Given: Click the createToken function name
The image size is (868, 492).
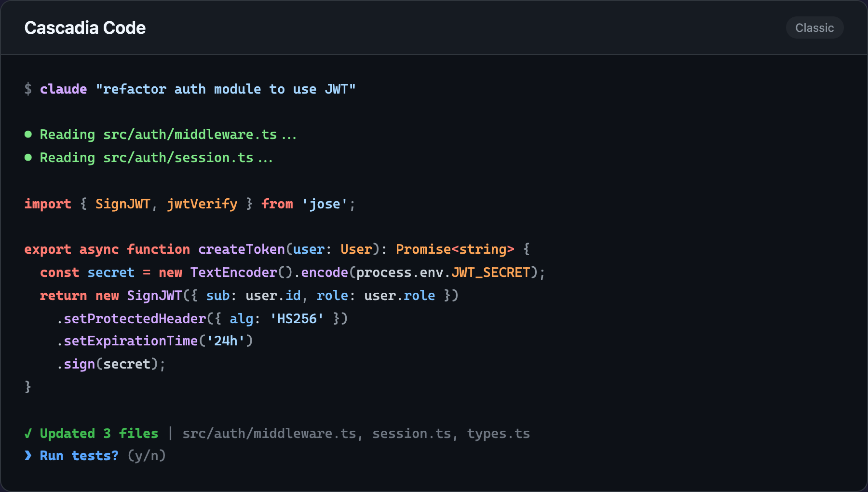Looking at the screenshot, I should click(x=242, y=249).
